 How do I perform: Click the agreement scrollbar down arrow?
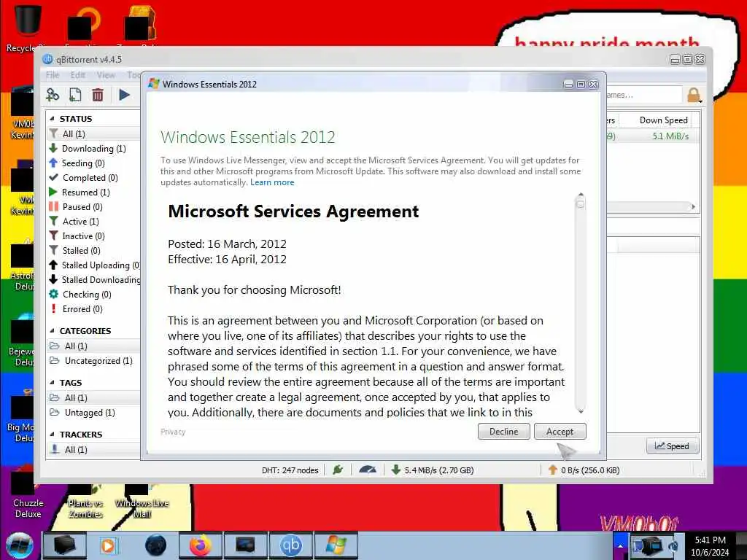[x=580, y=411]
